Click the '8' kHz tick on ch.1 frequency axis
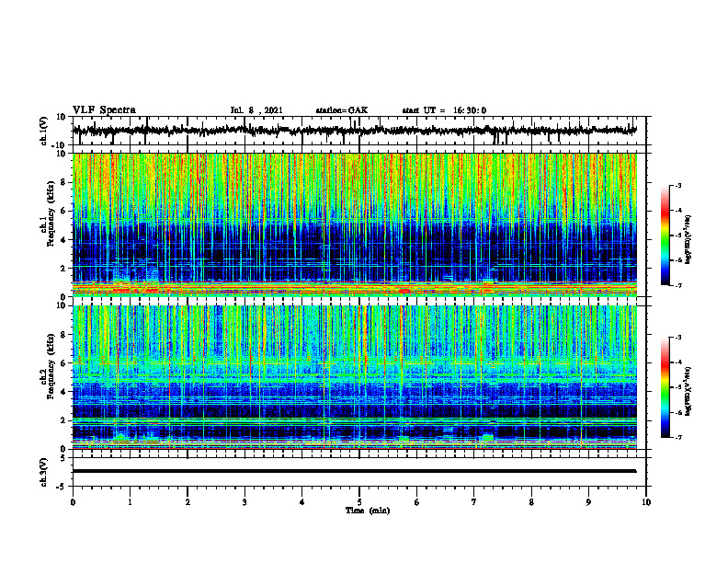The height and width of the screenshot is (563, 728). 63,182
